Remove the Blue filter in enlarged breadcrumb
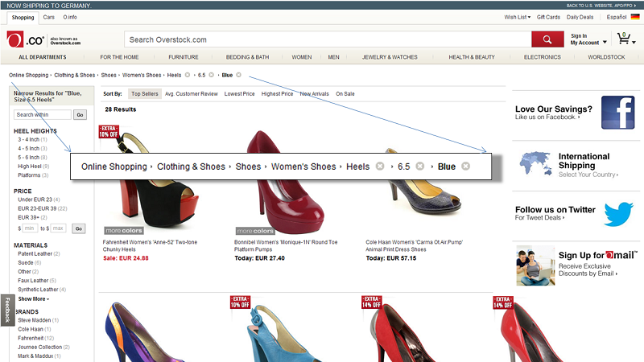The image size is (644, 362). [465, 167]
